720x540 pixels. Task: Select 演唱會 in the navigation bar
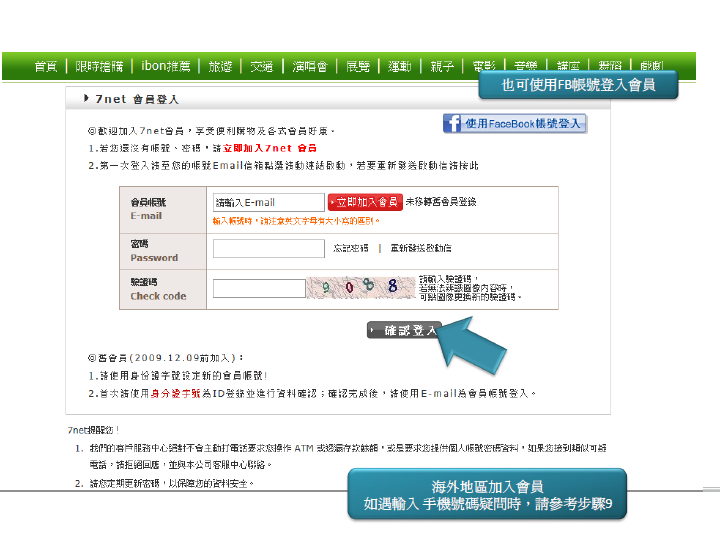(309, 66)
